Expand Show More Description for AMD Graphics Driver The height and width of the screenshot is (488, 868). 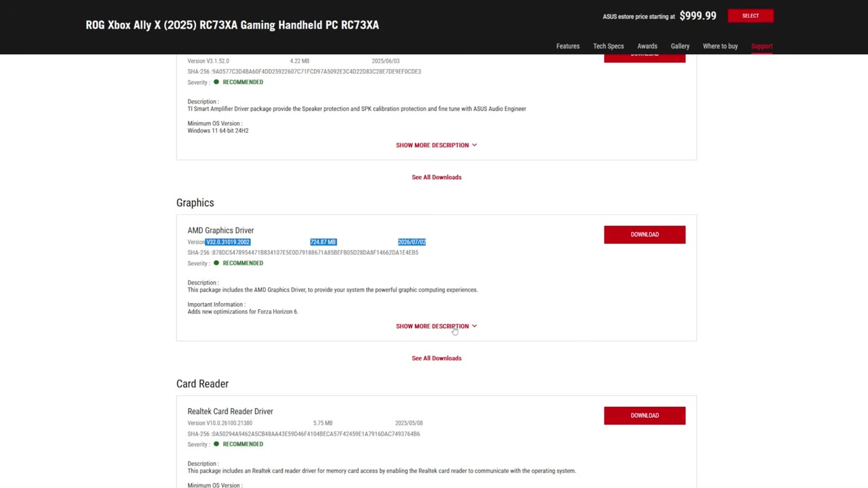point(437,326)
